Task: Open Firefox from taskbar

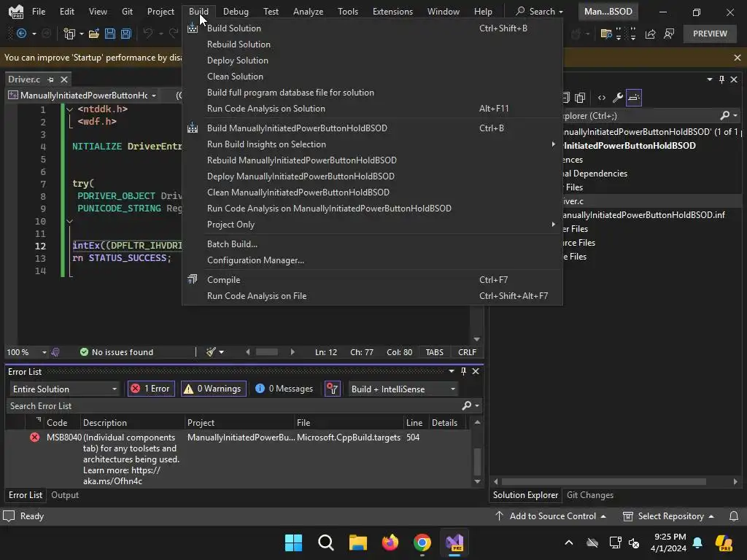Action: tap(390, 542)
